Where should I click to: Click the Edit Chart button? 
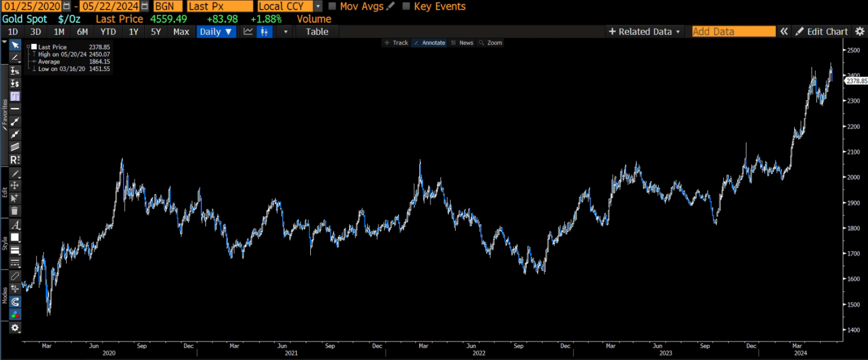tap(821, 31)
